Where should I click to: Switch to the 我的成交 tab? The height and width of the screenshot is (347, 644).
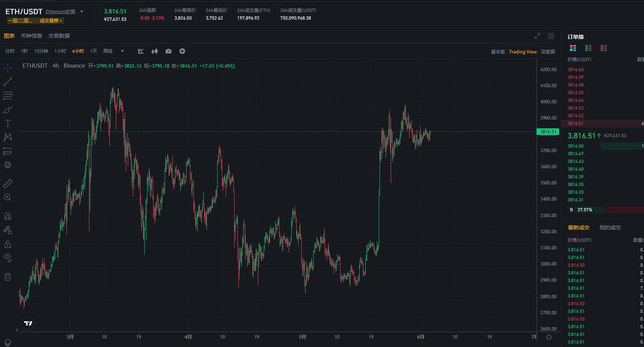coord(610,227)
